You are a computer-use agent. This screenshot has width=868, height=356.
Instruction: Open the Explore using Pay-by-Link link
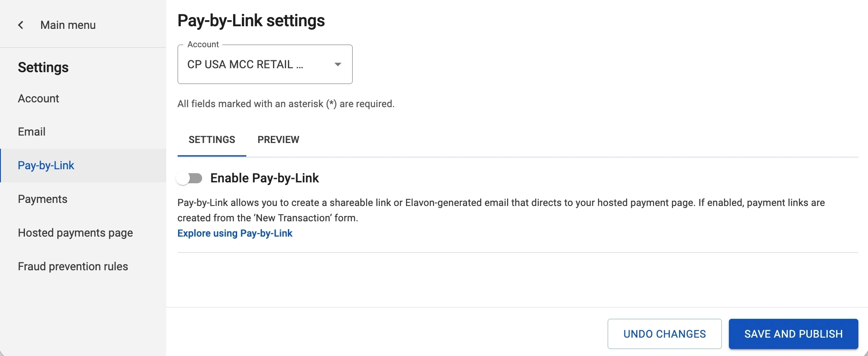[x=235, y=233]
